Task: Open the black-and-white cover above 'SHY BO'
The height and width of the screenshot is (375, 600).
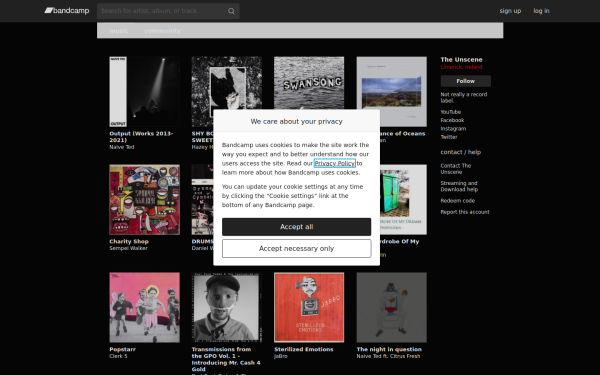Action: [227, 83]
